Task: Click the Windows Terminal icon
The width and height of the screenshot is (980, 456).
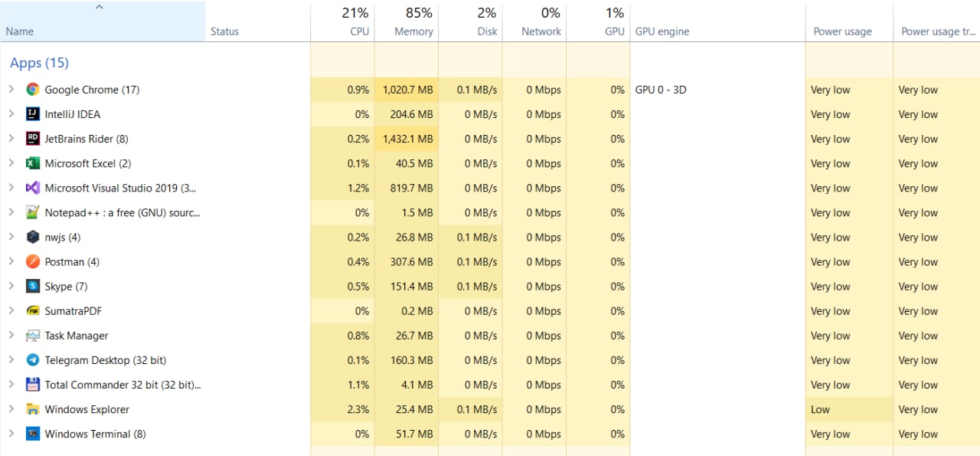Action: [32, 434]
